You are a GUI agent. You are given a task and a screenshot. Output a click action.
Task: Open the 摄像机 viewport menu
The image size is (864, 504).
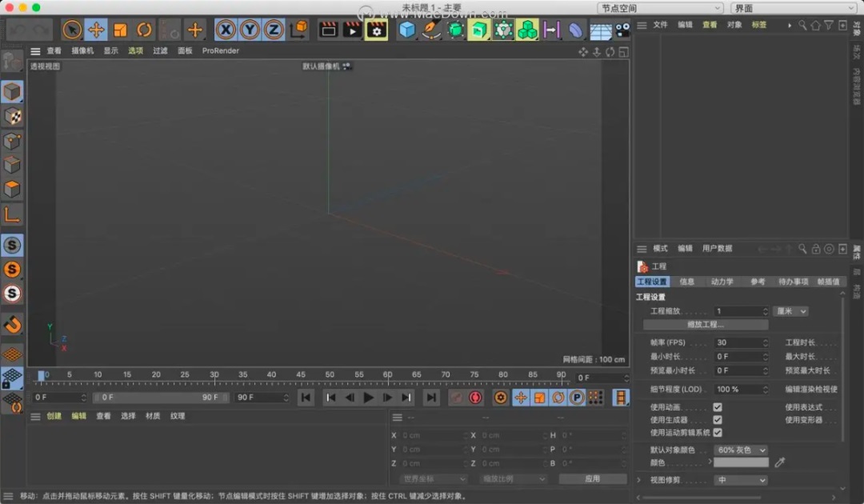pyautogui.click(x=82, y=50)
